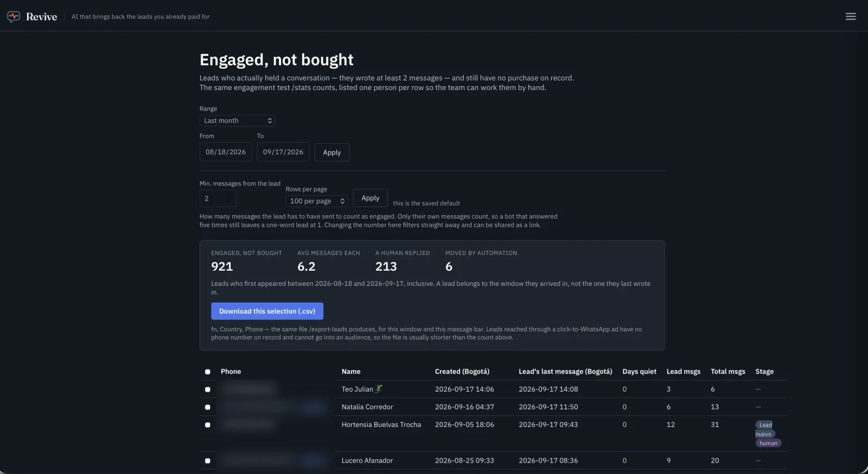868x474 pixels.
Task: Click the 'Phone' column header
Action: coord(231,371)
